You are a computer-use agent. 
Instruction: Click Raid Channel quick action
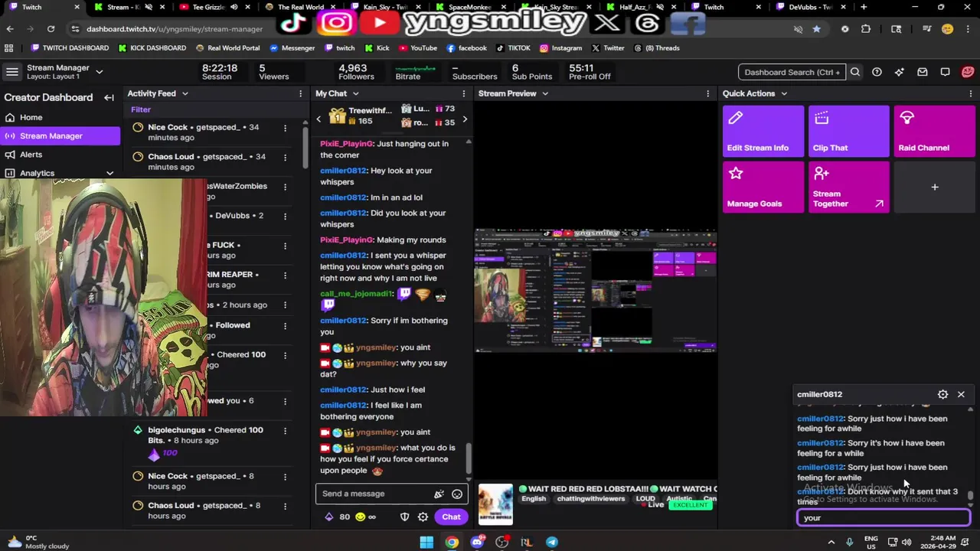935,132
